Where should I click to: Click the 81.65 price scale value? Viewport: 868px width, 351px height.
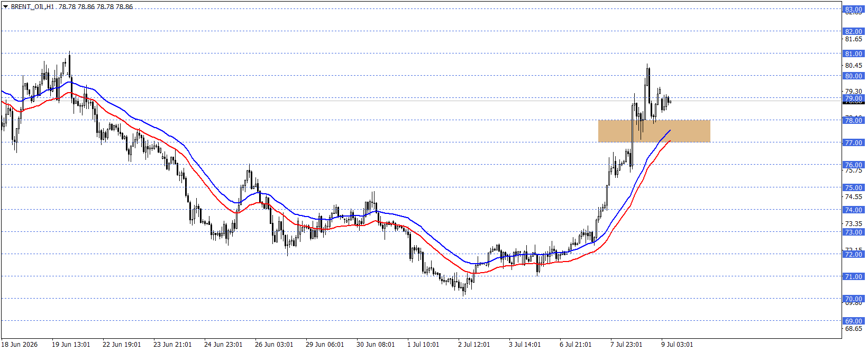(853, 39)
